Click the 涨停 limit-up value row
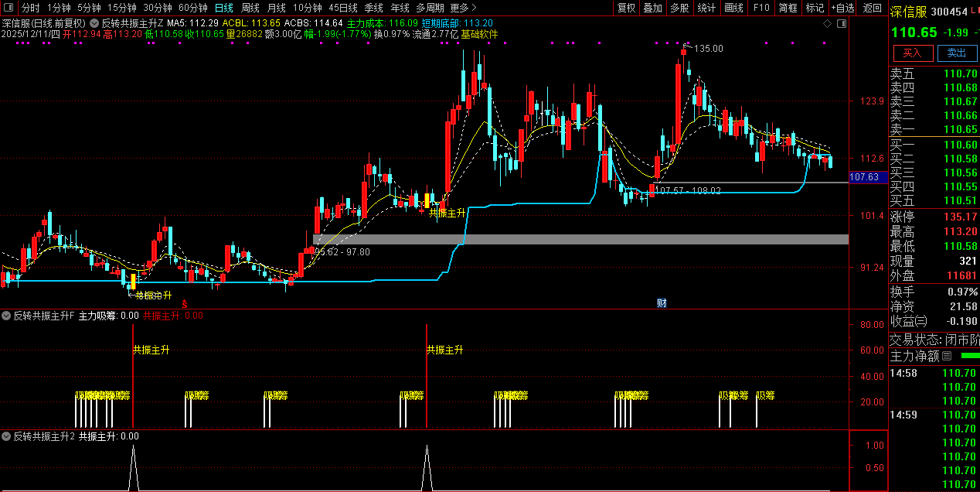This screenshot has height=492, width=980. click(x=934, y=217)
